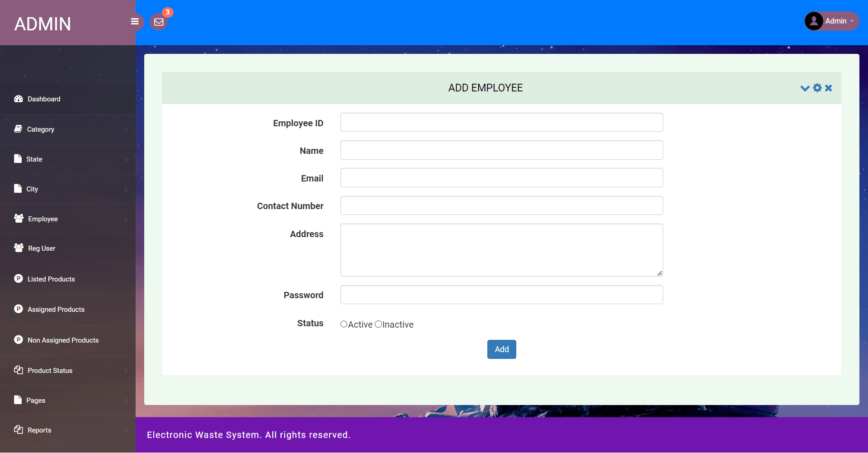The image size is (868, 453).
Task: Select the Reports icon in the sidebar
Action: click(x=18, y=429)
